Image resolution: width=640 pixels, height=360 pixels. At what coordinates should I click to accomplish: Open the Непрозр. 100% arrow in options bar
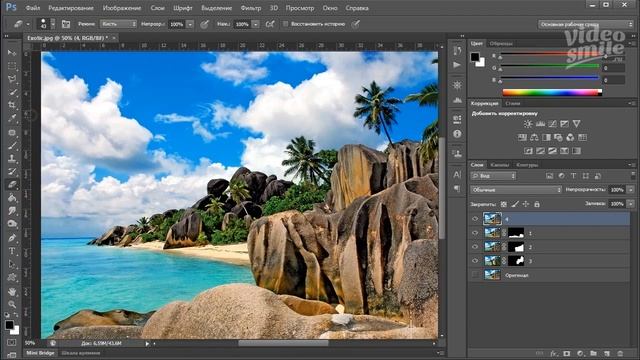[x=190, y=24]
